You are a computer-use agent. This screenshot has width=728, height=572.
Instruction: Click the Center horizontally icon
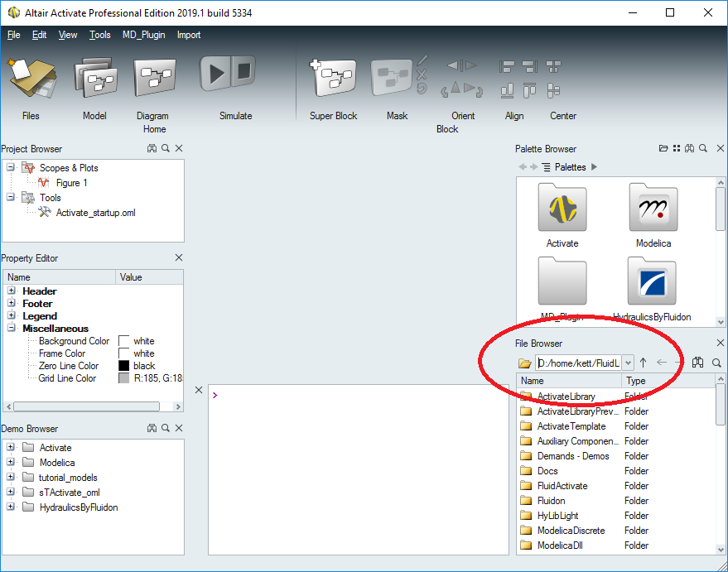[x=553, y=67]
